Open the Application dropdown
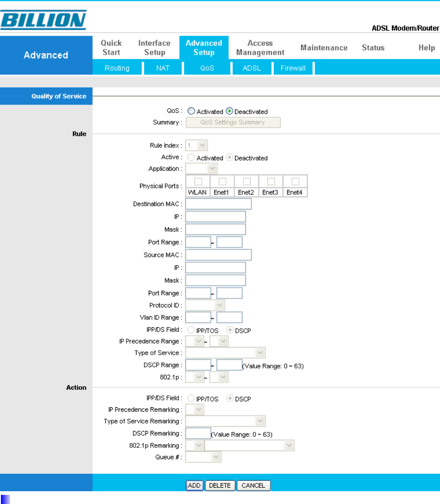 coord(202,169)
